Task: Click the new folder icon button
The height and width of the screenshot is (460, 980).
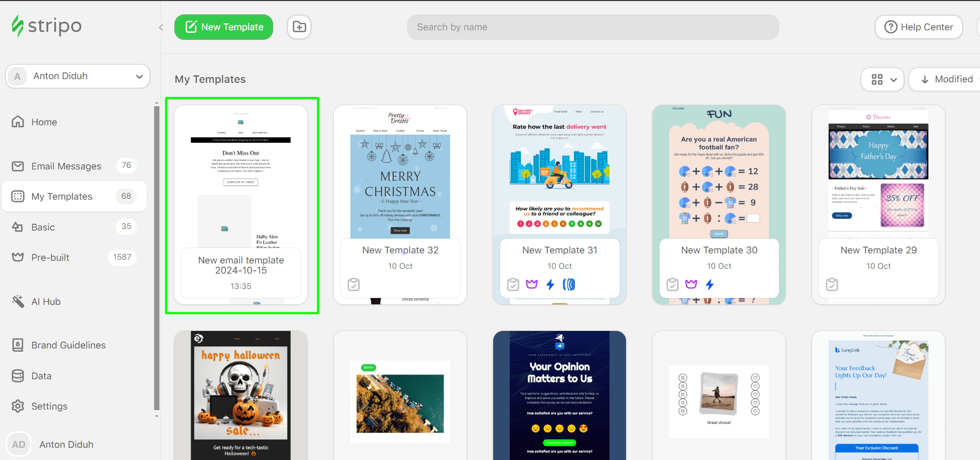Action: [299, 27]
